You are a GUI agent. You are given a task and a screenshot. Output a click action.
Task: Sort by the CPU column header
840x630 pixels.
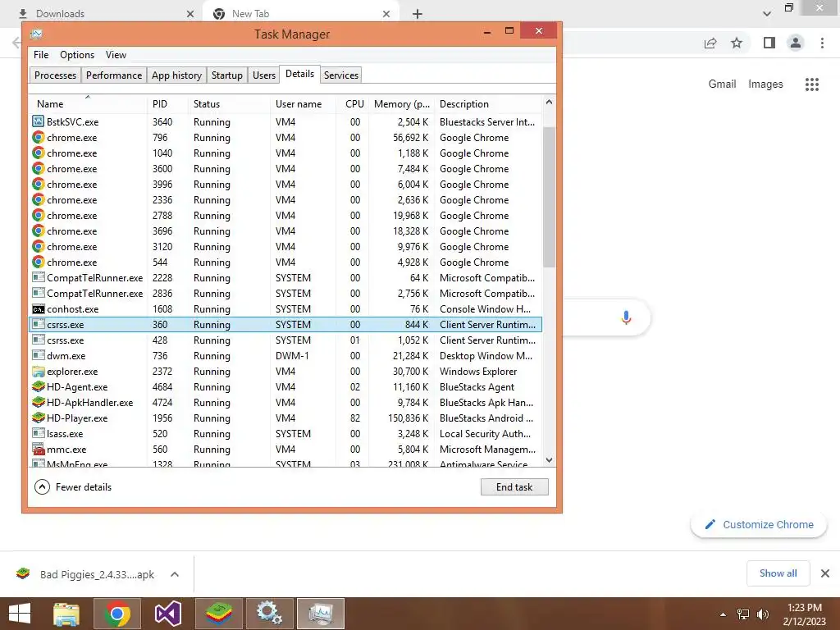tap(354, 104)
